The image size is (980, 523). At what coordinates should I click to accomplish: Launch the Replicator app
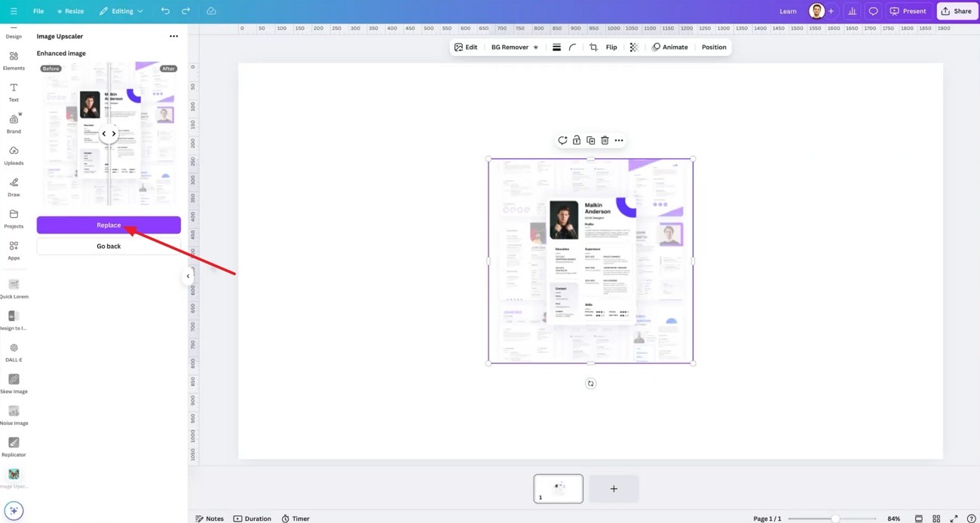click(x=14, y=447)
